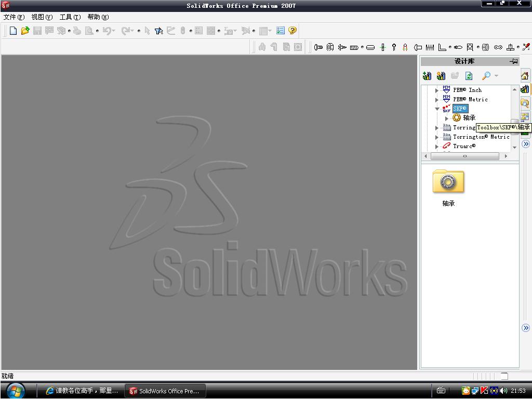The height and width of the screenshot is (399, 532).
Task: Select the arrow pointer tool
Action: (147, 31)
